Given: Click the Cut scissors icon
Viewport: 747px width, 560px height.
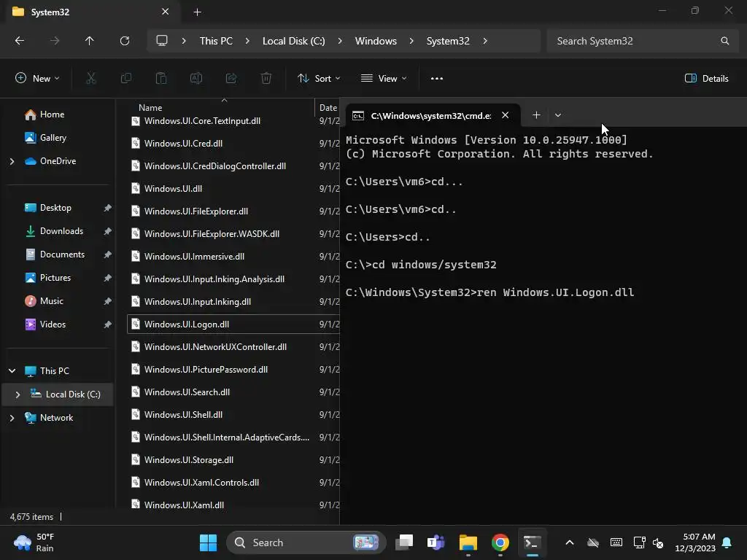Looking at the screenshot, I should [x=91, y=78].
